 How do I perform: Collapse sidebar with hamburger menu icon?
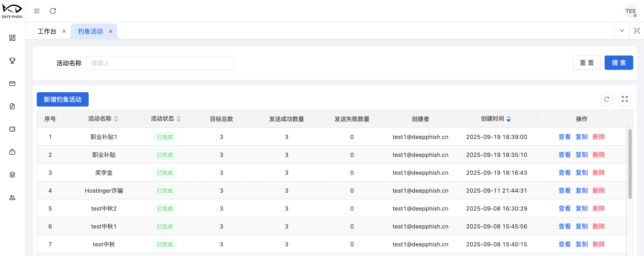(37, 11)
